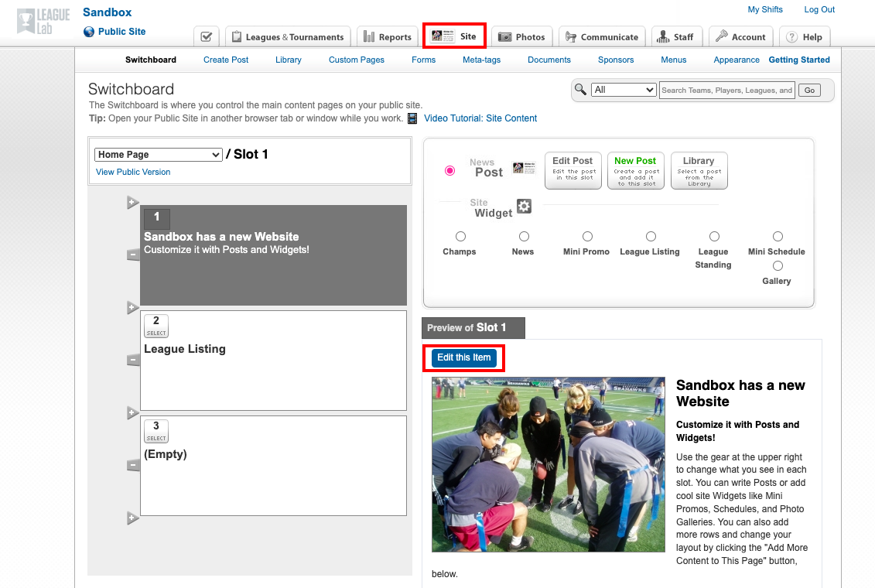
Task: Click the globe icon beside Public Site
Action: [x=89, y=32]
